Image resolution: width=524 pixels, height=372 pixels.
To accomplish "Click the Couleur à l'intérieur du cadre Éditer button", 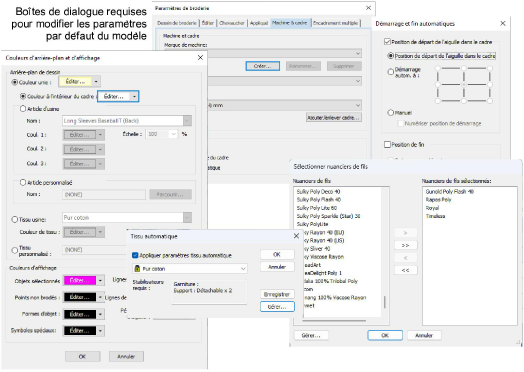I will click(x=114, y=97).
